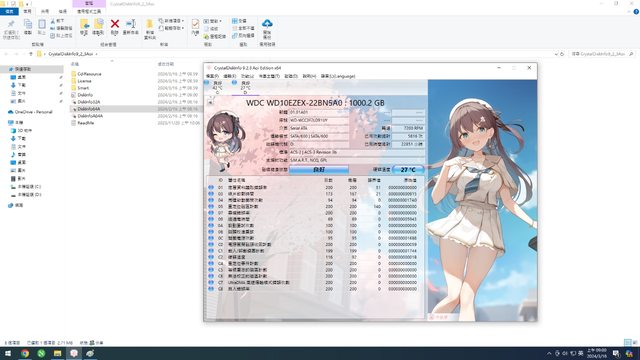
Task: Open the Open dropdown in ribbon
Action: tap(212, 21)
